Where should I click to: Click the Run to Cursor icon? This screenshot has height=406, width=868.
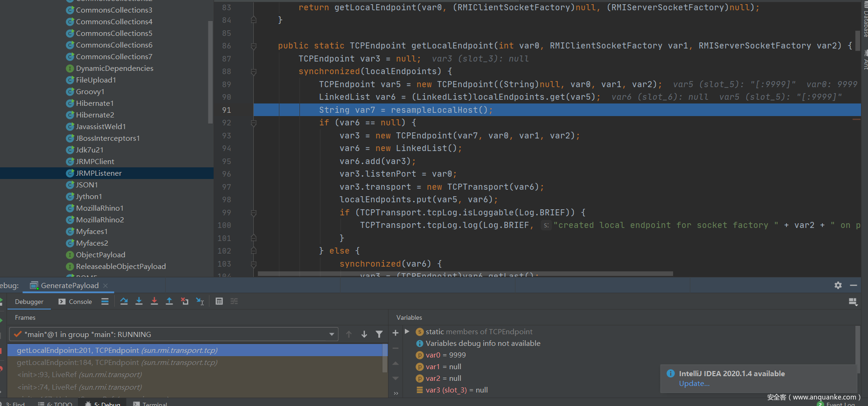[200, 302]
